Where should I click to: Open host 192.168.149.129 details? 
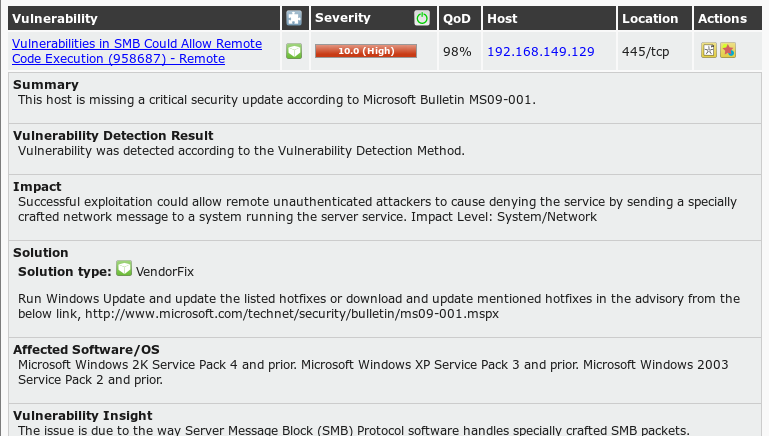point(540,51)
